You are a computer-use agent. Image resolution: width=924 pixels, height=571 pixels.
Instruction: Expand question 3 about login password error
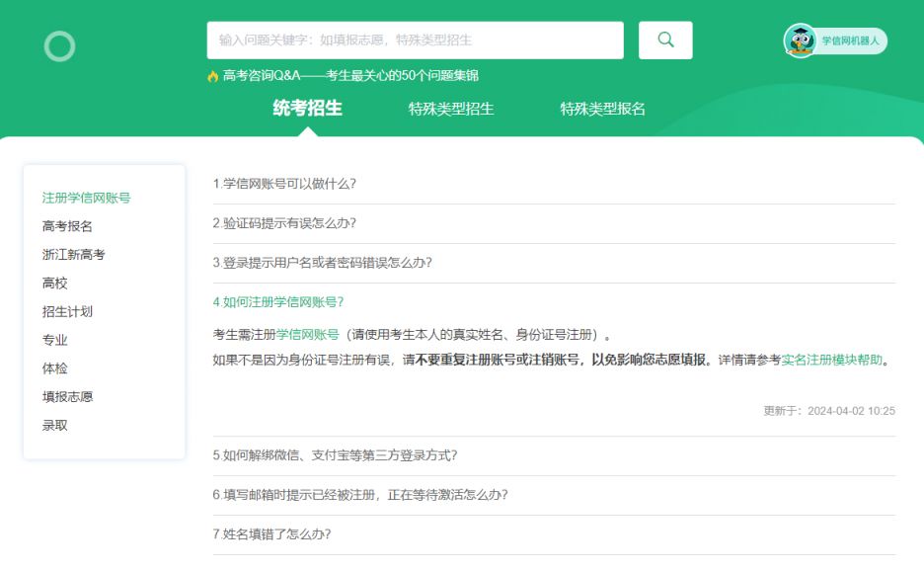point(322,263)
